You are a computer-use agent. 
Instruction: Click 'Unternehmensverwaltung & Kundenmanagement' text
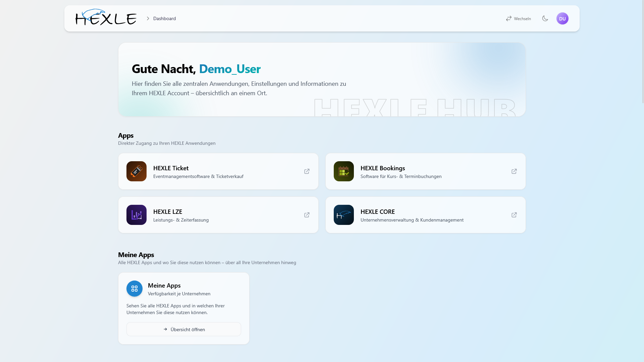(x=412, y=220)
